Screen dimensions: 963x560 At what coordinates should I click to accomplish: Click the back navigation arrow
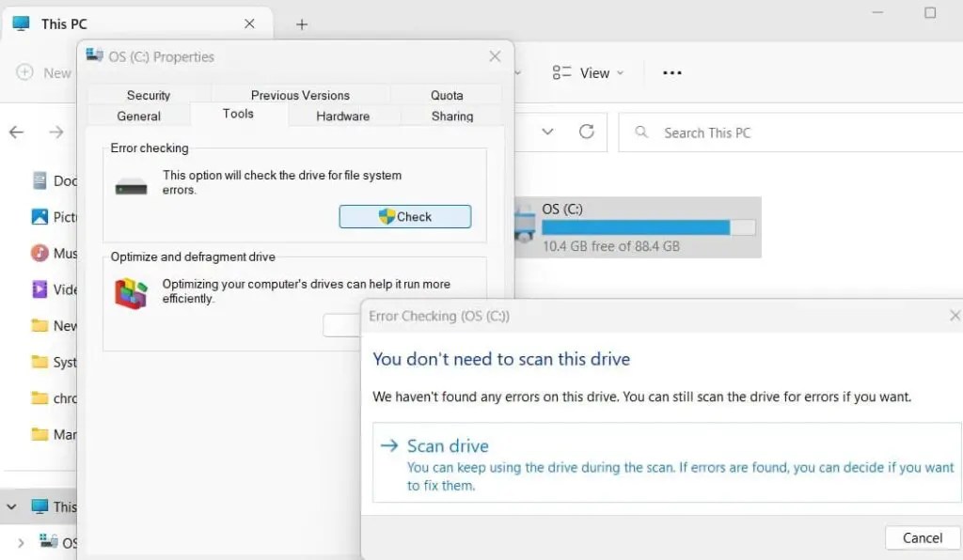coord(16,132)
